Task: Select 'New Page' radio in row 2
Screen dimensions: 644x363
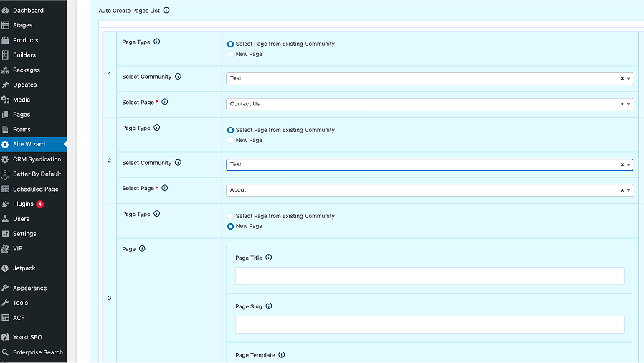Action: [x=230, y=141]
